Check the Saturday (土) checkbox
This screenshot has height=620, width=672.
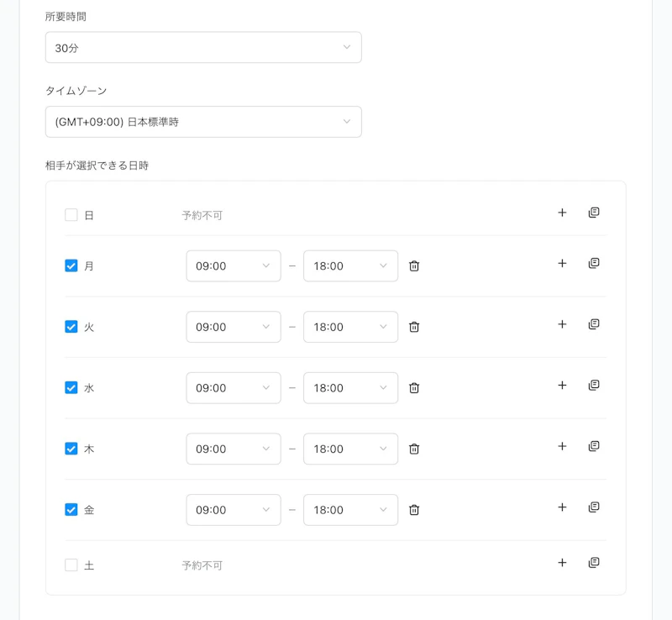pos(71,565)
